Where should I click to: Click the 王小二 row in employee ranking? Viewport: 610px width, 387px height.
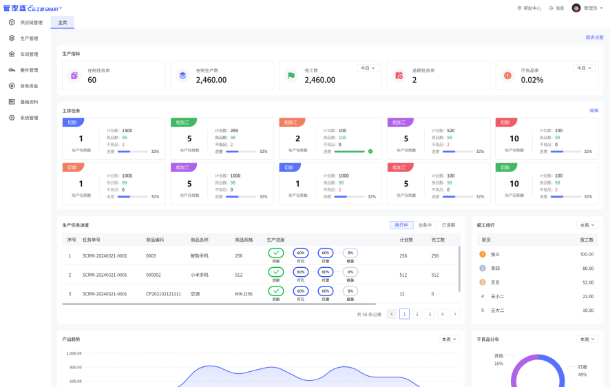click(x=538, y=296)
